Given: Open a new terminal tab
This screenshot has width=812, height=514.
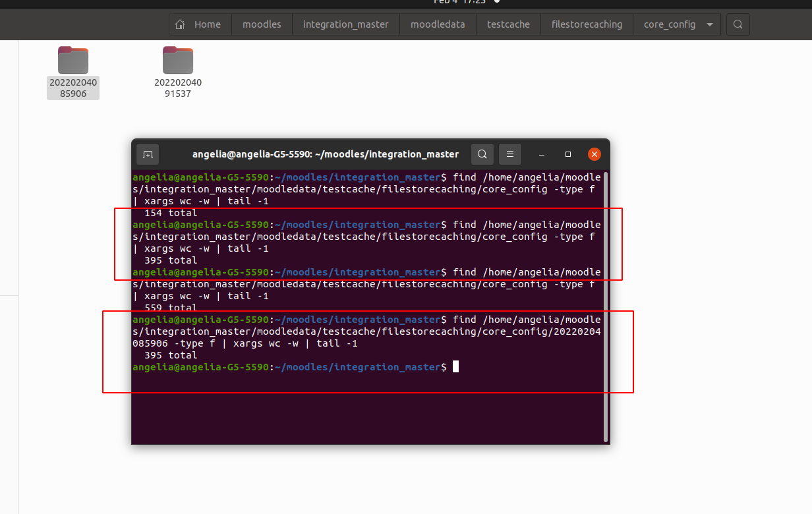Looking at the screenshot, I should pyautogui.click(x=148, y=154).
